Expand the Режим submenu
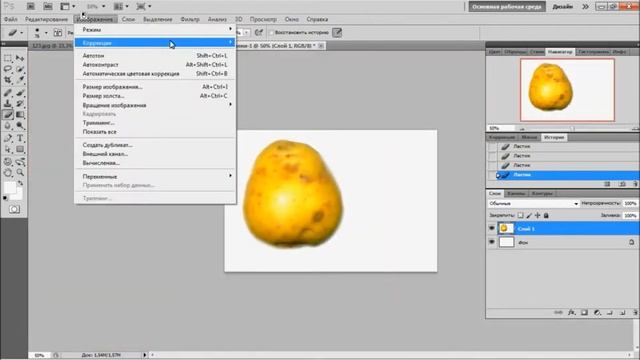 (x=155, y=30)
